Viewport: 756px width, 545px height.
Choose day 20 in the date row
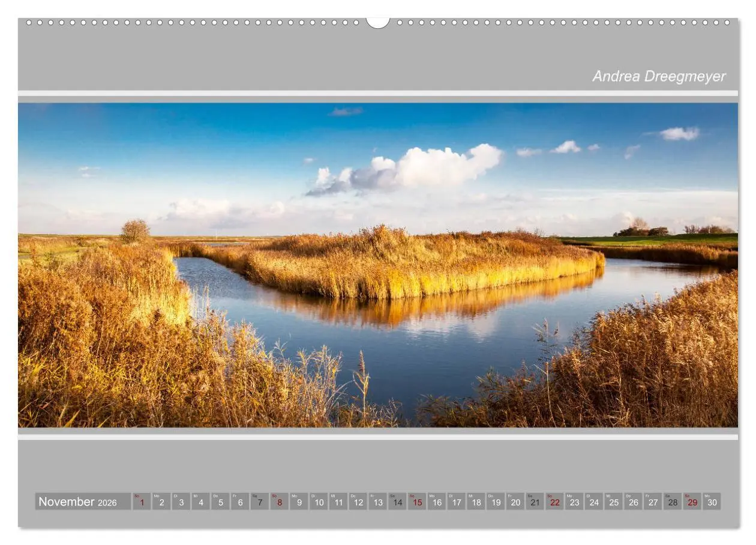click(515, 501)
